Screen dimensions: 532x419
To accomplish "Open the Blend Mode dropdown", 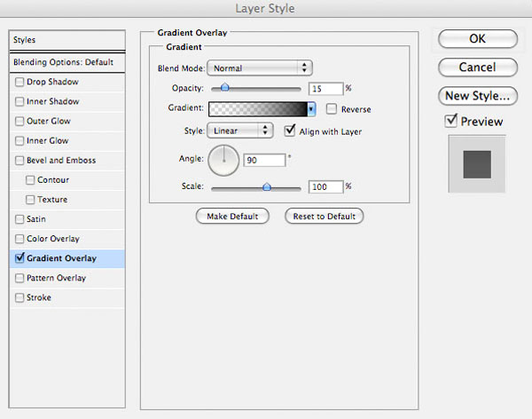I will click(x=260, y=68).
